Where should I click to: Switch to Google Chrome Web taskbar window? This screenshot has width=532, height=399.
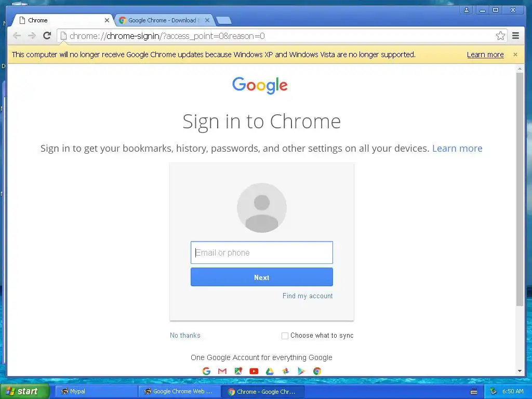(179, 391)
